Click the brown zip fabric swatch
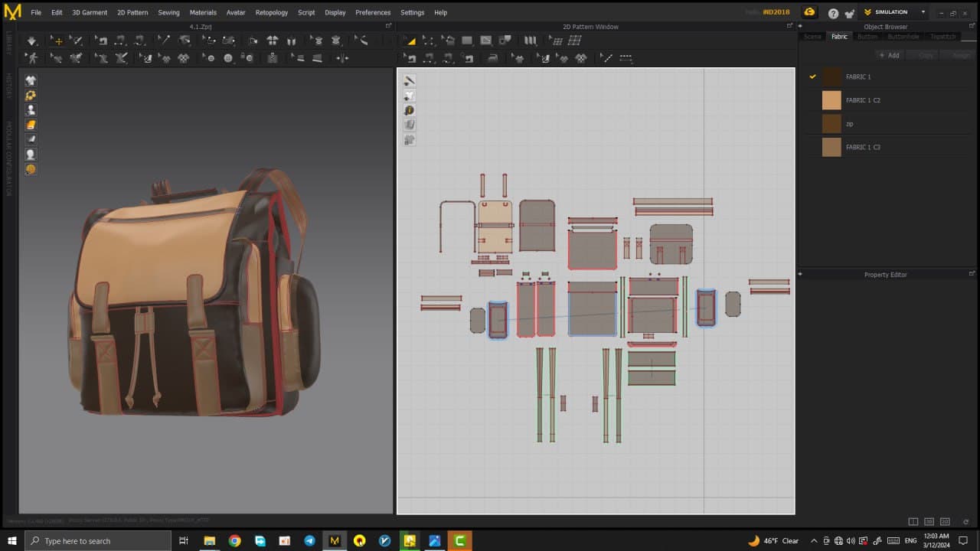This screenshot has height=551, width=980. point(831,123)
